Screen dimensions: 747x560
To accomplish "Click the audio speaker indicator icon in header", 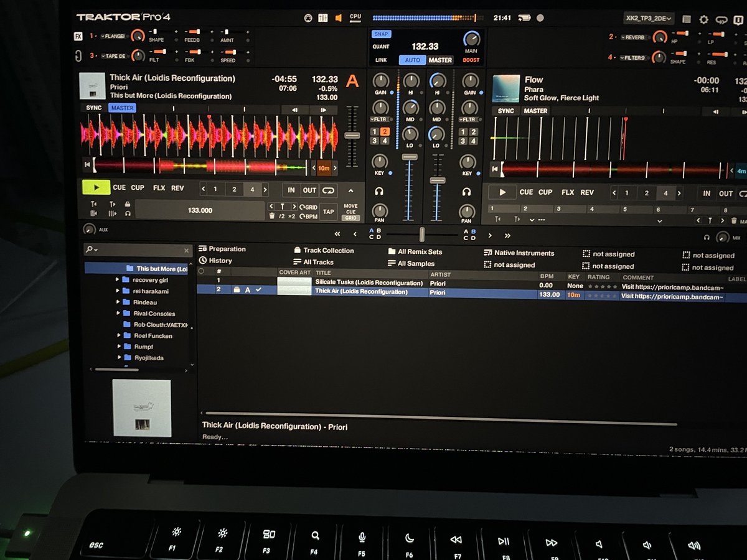I will tap(339, 18).
